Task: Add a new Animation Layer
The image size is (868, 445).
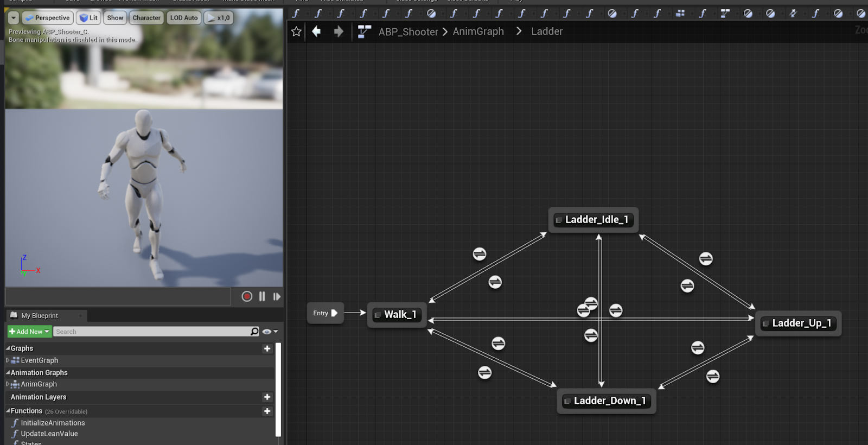Action: coord(267,397)
